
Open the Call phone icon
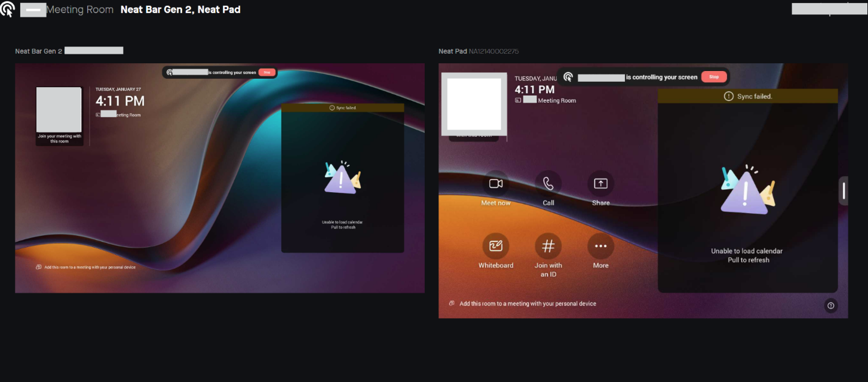click(x=548, y=184)
